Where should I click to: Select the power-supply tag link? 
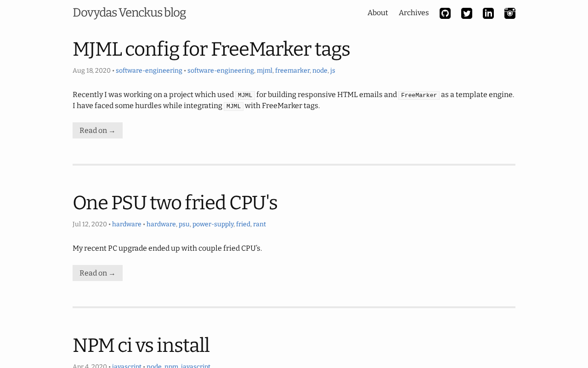(x=213, y=224)
